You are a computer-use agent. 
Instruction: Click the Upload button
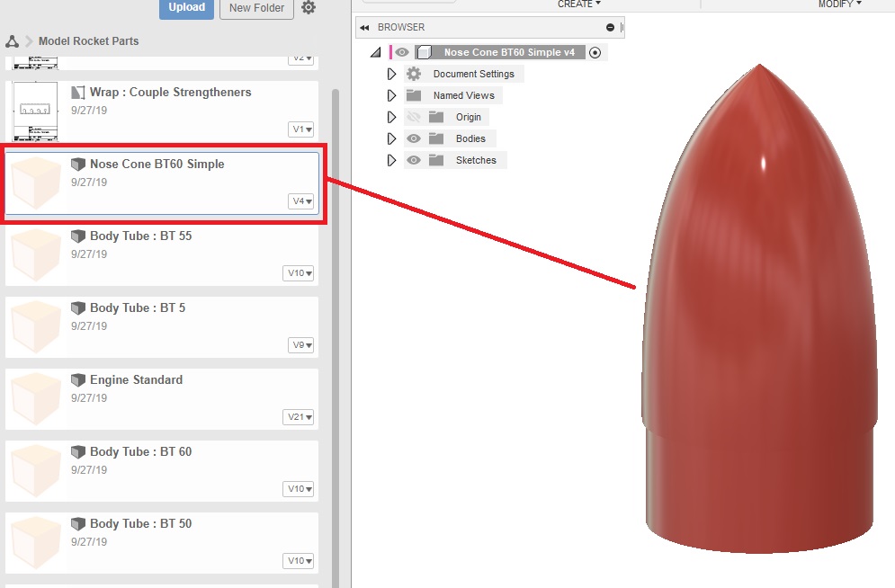(x=186, y=7)
